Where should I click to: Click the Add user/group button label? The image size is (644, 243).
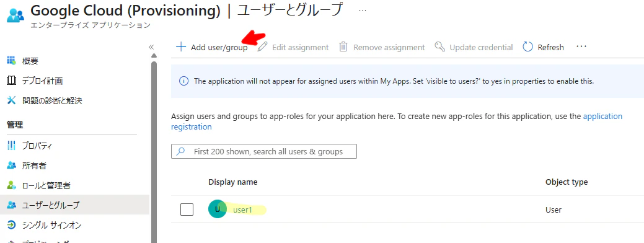coord(219,47)
